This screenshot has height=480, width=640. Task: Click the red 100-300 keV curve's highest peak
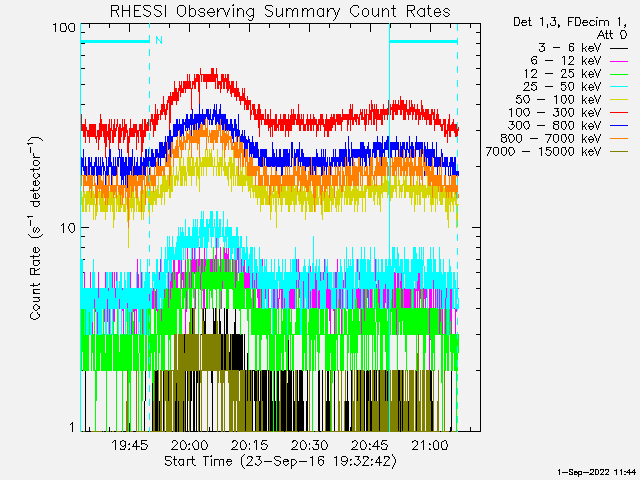[x=212, y=73]
